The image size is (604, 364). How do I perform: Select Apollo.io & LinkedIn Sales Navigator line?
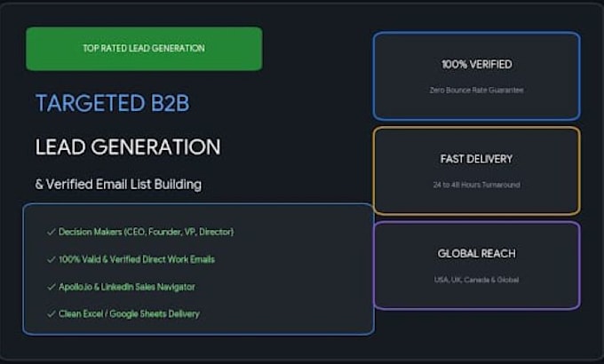[127, 287]
